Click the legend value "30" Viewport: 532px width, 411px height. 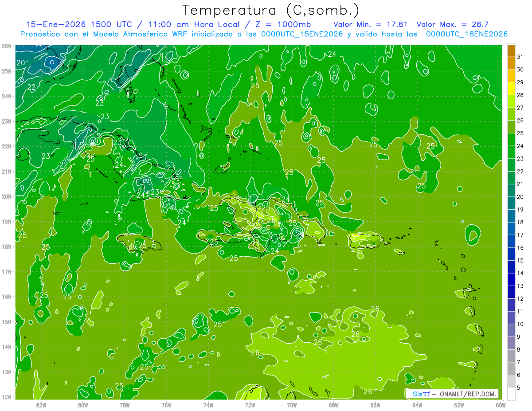coord(520,70)
